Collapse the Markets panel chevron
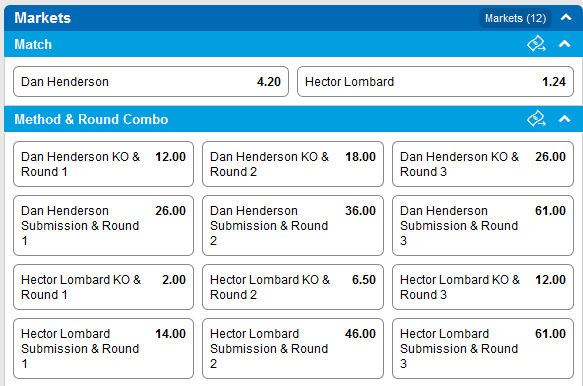The image size is (583, 386). point(566,17)
